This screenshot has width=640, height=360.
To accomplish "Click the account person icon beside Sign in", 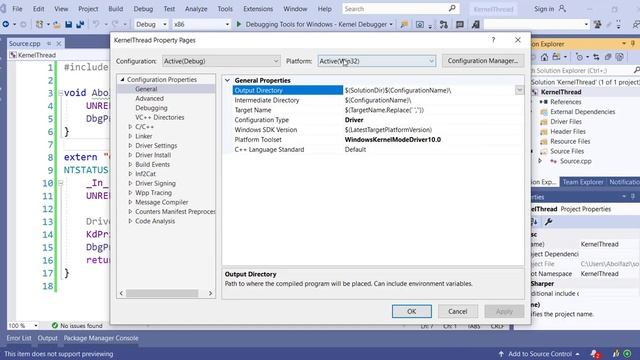I will pyautogui.click(x=562, y=8).
